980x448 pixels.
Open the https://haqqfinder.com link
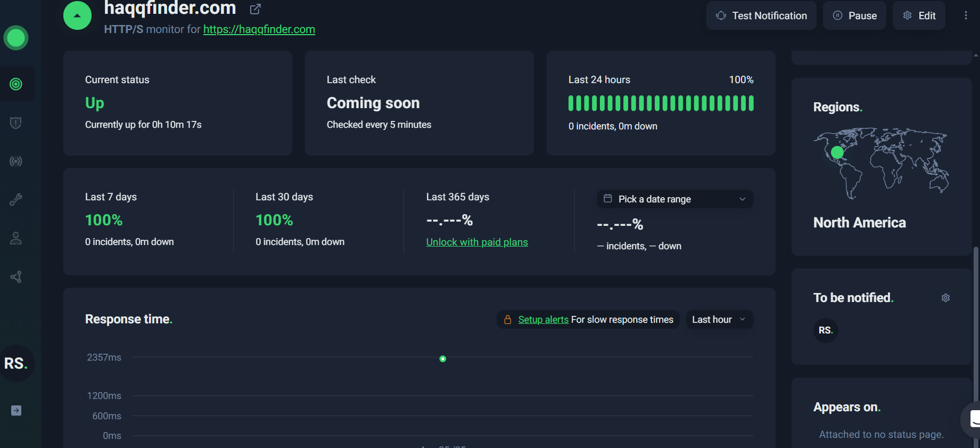click(x=259, y=29)
